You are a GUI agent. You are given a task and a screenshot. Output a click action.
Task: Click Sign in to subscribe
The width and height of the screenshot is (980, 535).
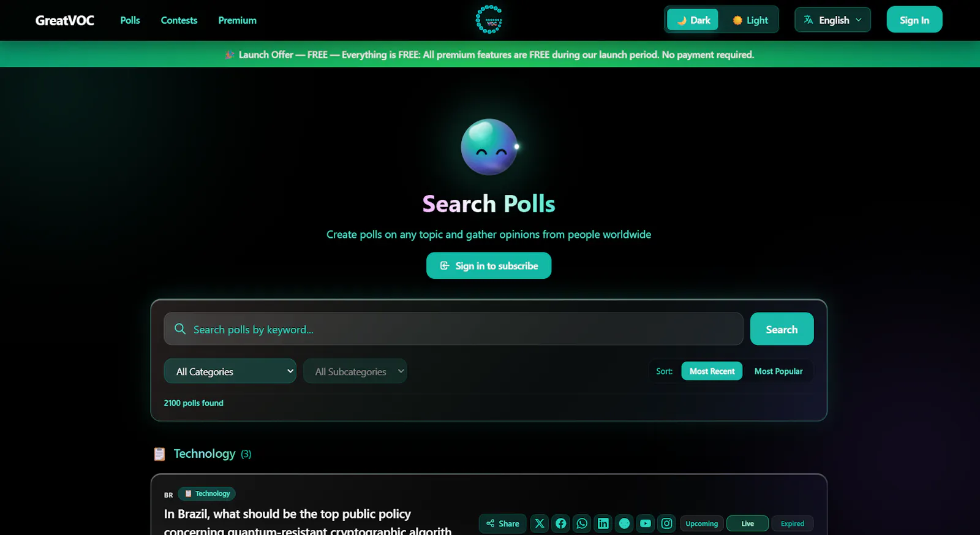click(x=489, y=266)
